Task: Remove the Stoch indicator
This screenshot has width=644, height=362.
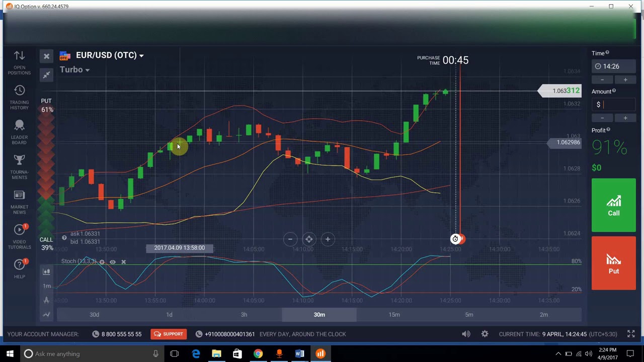Action: tap(123, 262)
